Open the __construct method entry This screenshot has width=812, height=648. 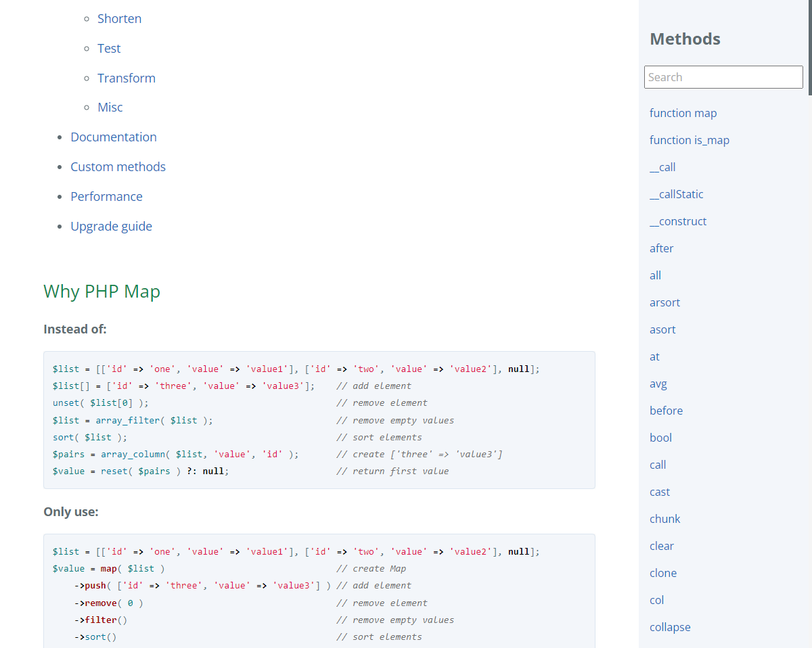(x=677, y=221)
